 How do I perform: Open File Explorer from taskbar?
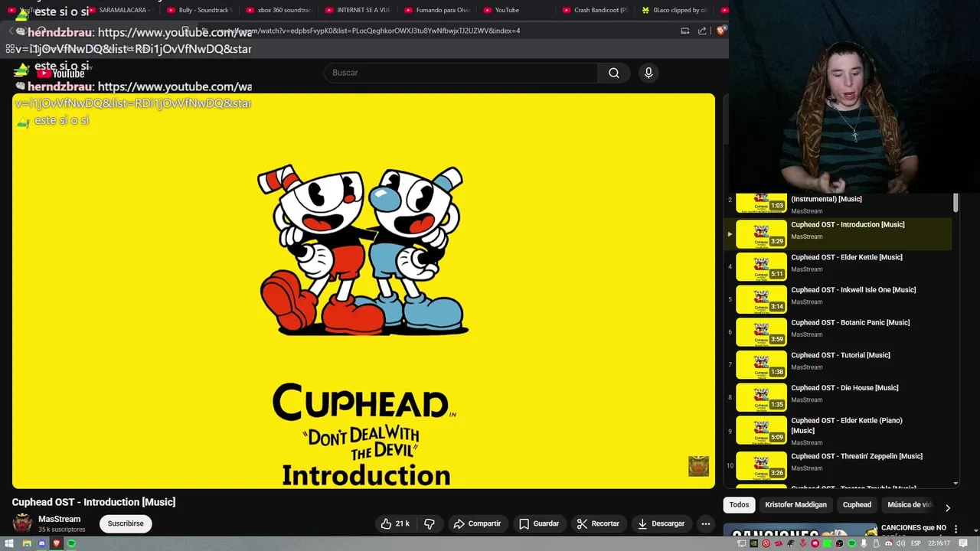(x=27, y=543)
